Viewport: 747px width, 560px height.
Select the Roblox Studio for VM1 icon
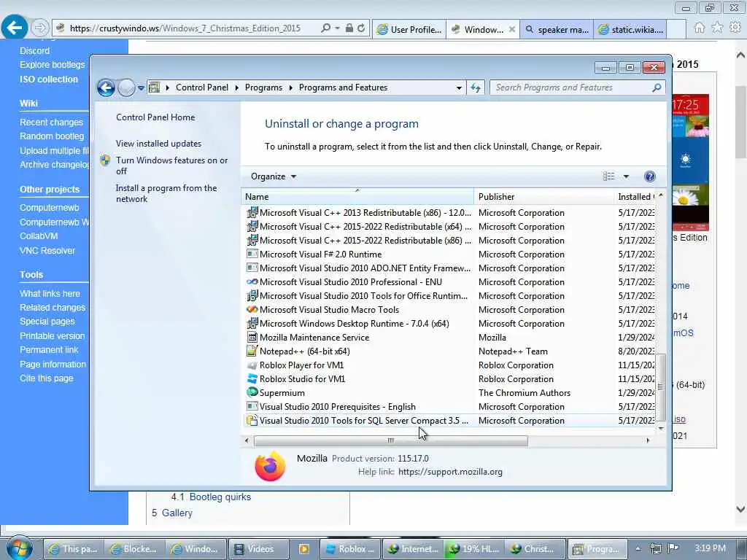[252, 379]
